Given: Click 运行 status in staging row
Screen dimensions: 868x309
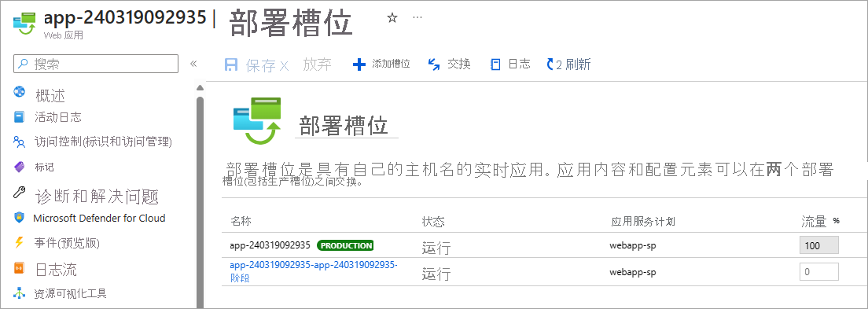Looking at the screenshot, I should pos(436,274).
